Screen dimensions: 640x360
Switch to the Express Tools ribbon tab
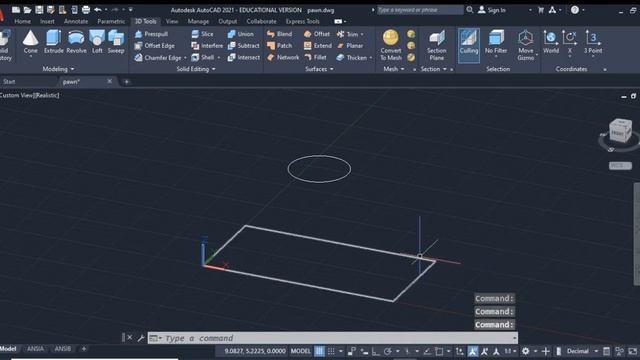point(302,21)
